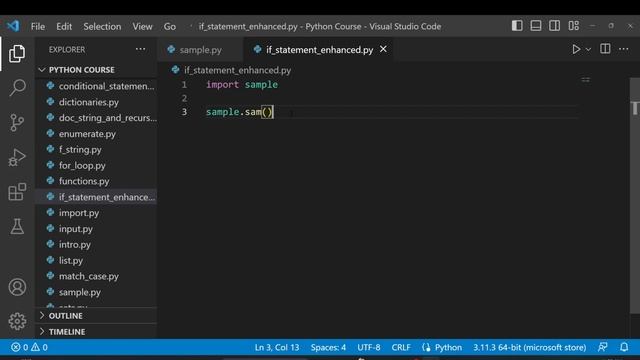Viewport: 640px width, 360px height.
Task: Click the VS Code logo icon
Action: click(13, 26)
